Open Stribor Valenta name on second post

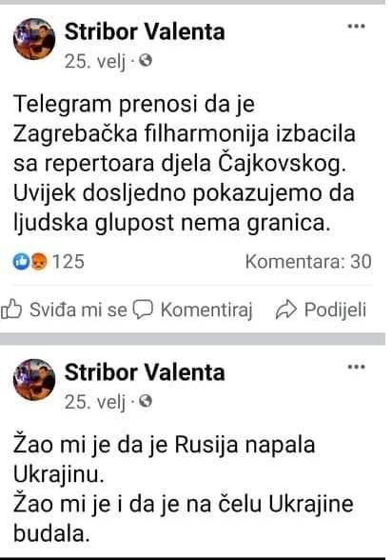click(x=145, y=372)
